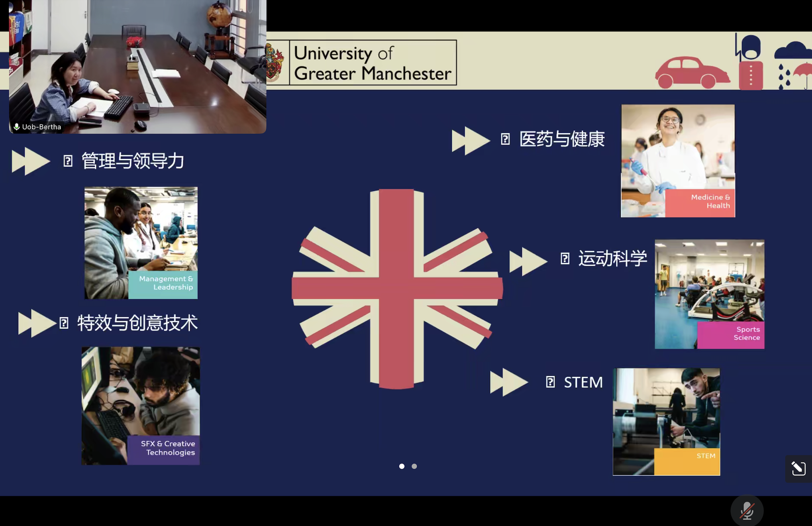Switch to the second page dot
The height and width of the screenshot is (526, 812).
414,466
